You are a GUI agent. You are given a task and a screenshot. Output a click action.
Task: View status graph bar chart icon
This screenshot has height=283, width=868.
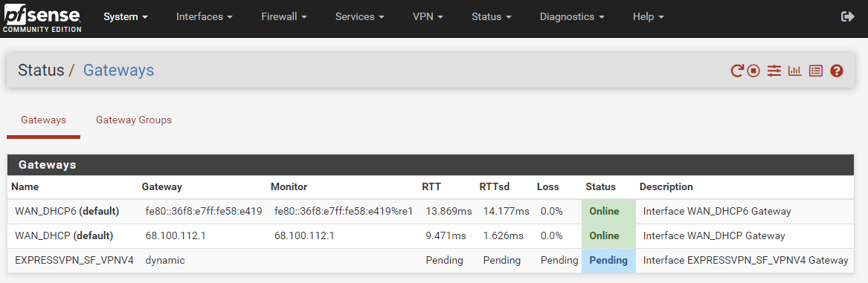(795, 71)
